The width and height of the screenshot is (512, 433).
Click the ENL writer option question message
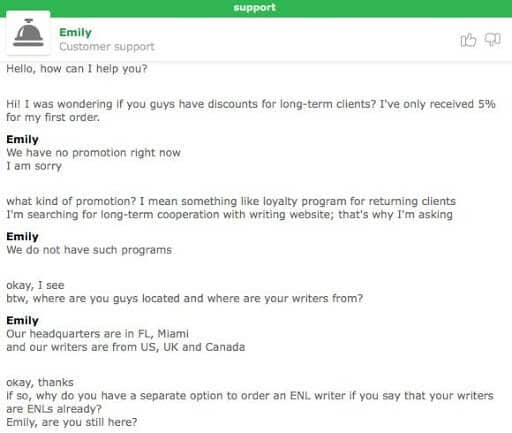250,402
